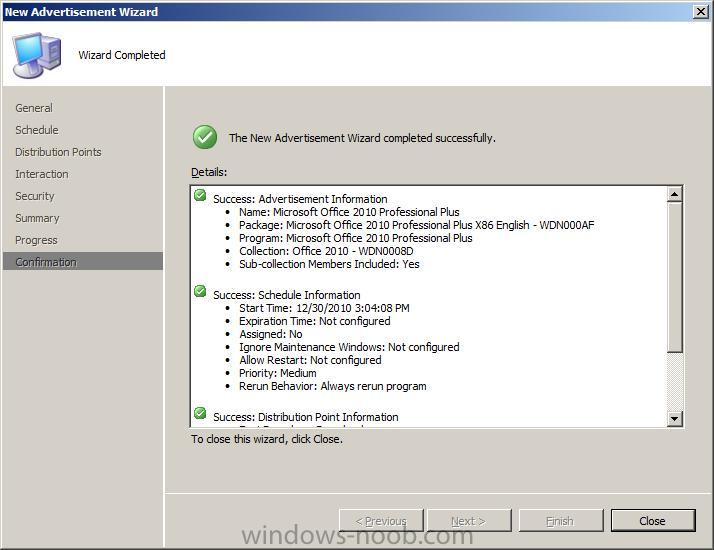Image resolution: width=714 pixels, height=550 pixels.
Task: Click the disabled Finish button
Action: coord(561,520)
